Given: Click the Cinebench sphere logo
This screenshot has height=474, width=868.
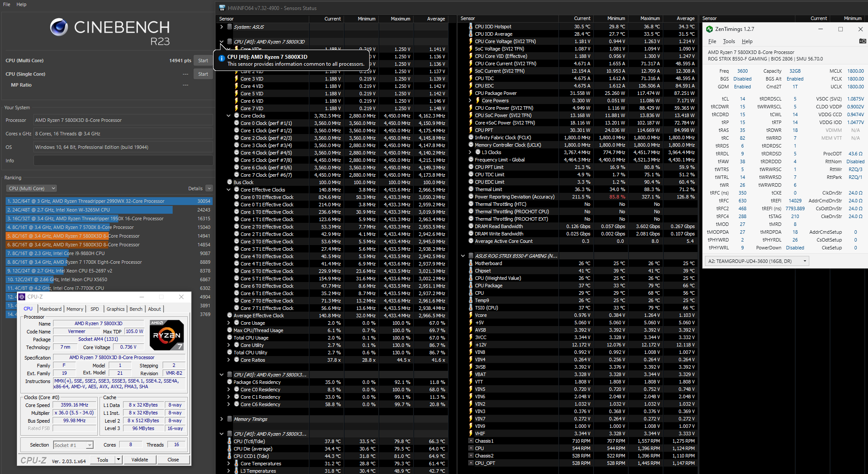Looking at the screenshot, I should coord(59,27).
